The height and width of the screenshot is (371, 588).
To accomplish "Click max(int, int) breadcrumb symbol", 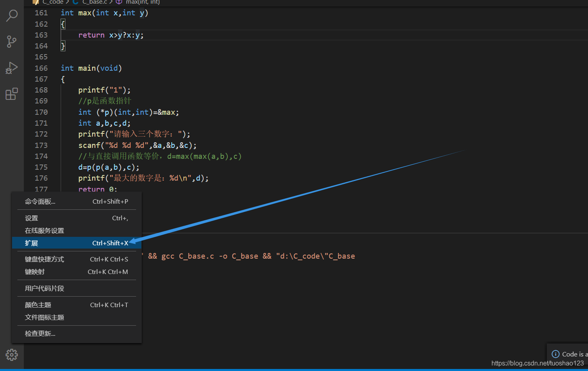I will (x=143, y=2).
